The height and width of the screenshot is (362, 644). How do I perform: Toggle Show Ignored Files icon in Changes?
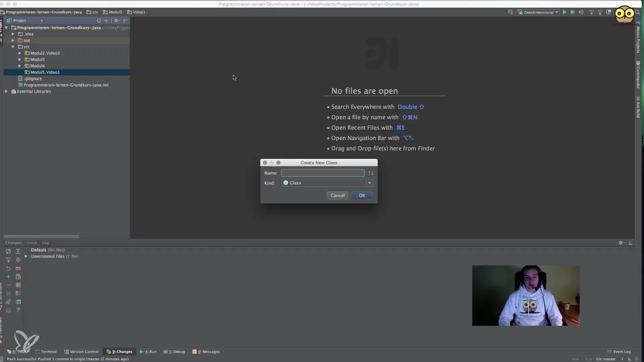point(18,285)
